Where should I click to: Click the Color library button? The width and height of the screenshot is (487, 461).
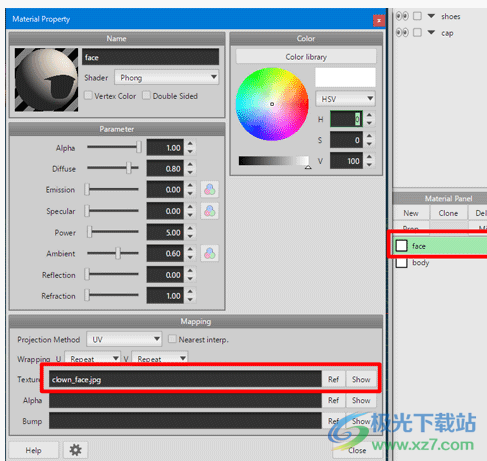[306, 57]
